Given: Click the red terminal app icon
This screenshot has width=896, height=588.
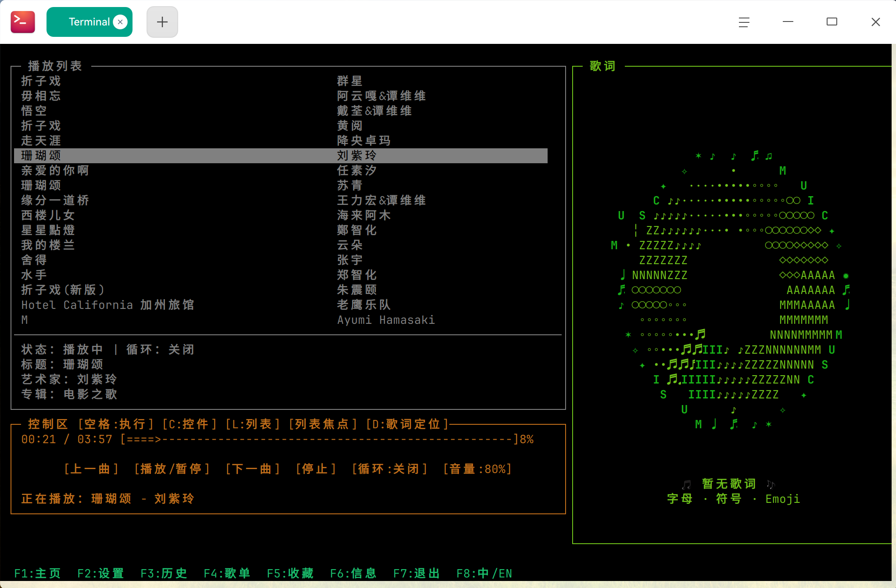Looking at the screenshot, I should pos(22,21).
